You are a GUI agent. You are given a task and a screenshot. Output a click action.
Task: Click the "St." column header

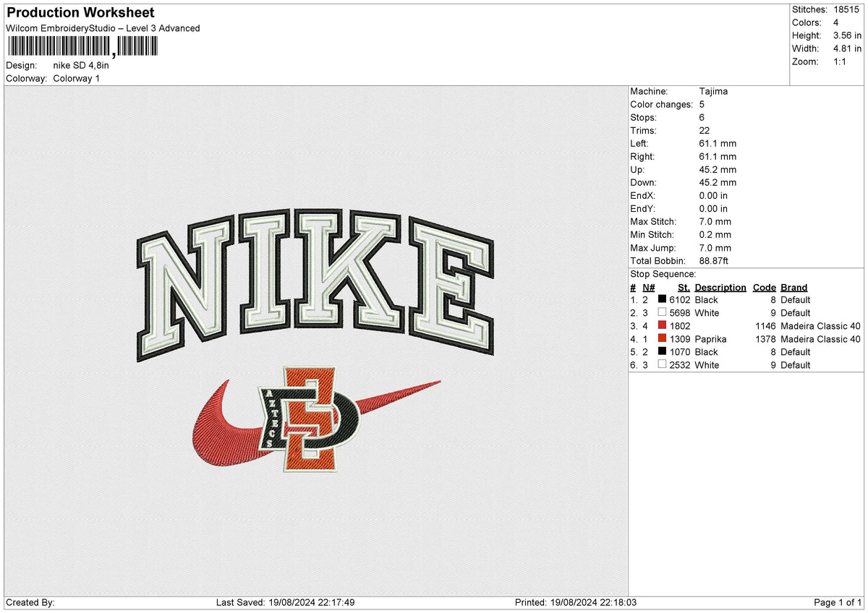pyautogui.click(x=684, y=288)
